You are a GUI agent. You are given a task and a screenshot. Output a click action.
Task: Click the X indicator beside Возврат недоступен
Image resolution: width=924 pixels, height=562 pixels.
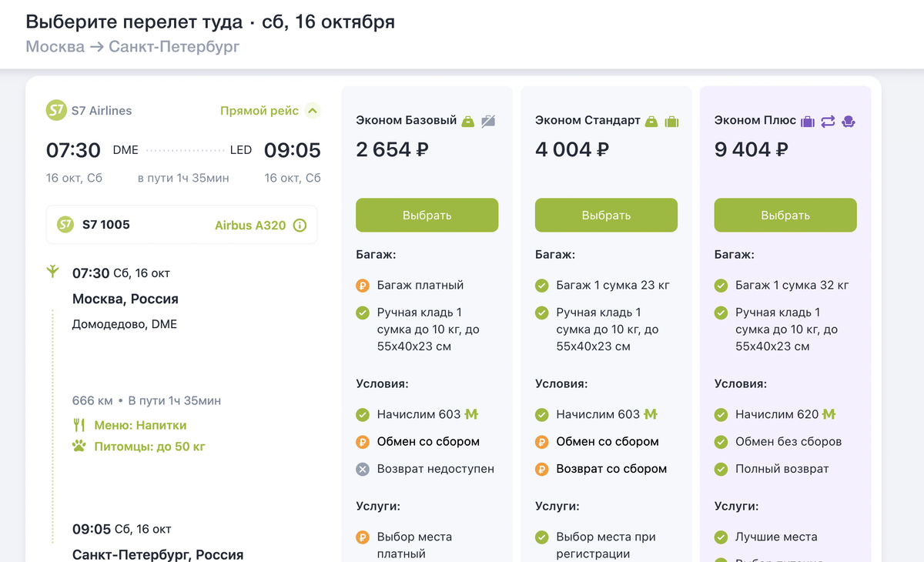(362, 468)
